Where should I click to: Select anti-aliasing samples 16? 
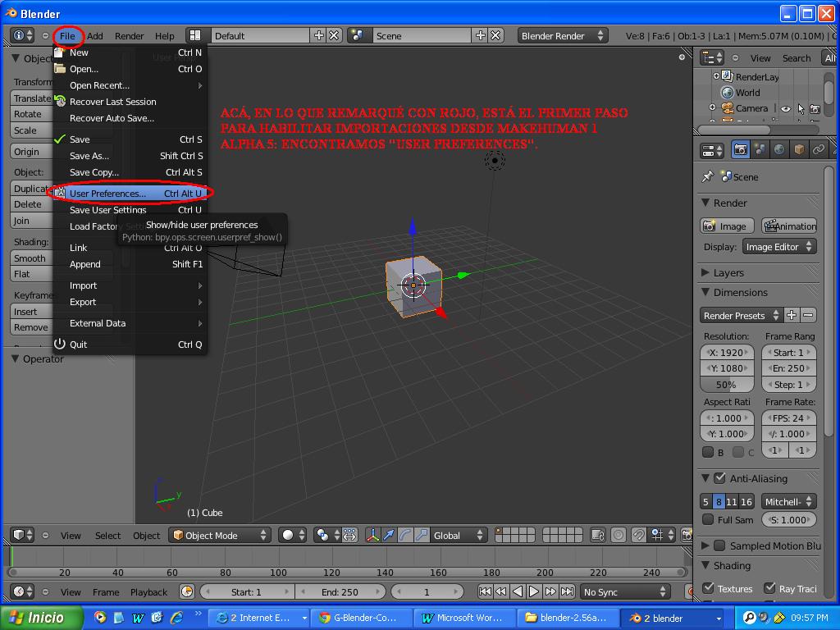pyautogui.click(x=746, y=502)
